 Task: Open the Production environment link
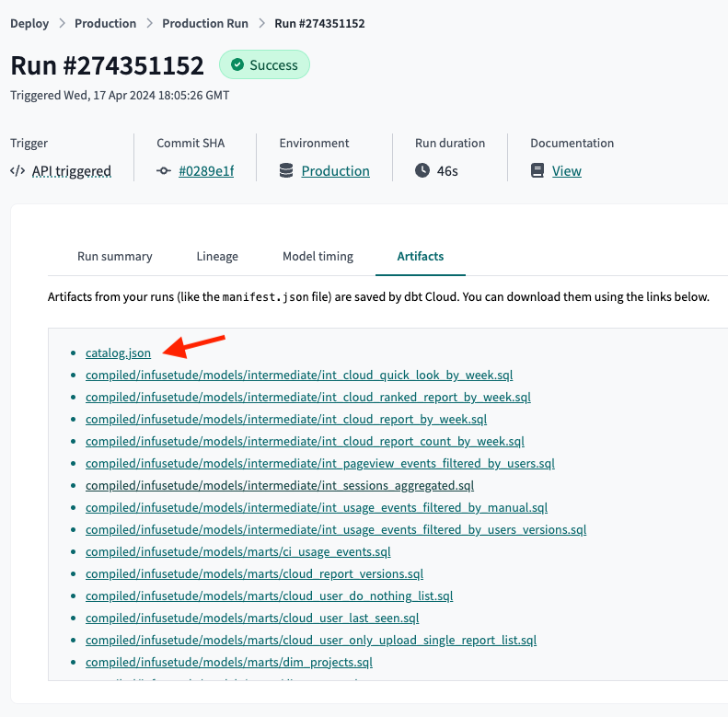(335, 171)
